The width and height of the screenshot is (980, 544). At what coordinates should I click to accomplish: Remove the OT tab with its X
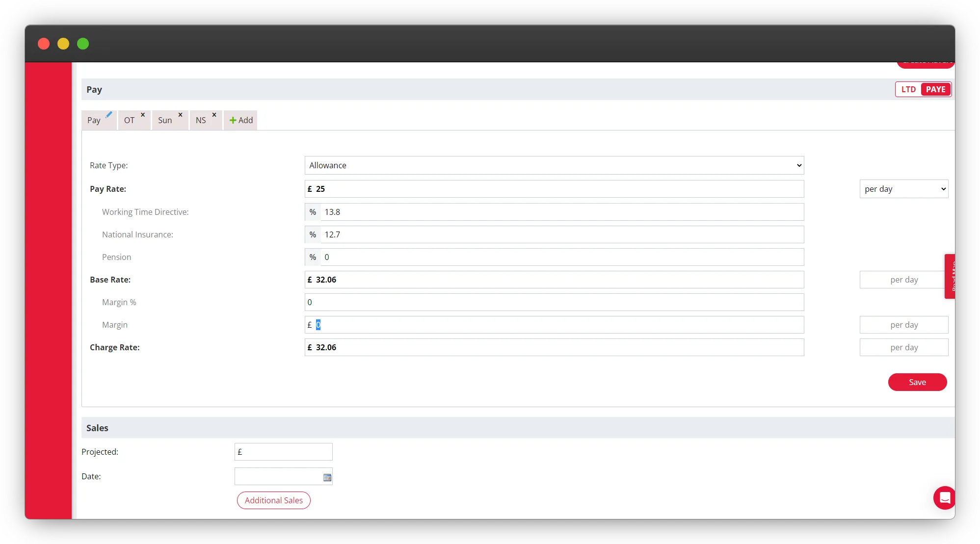pos(143,115)
